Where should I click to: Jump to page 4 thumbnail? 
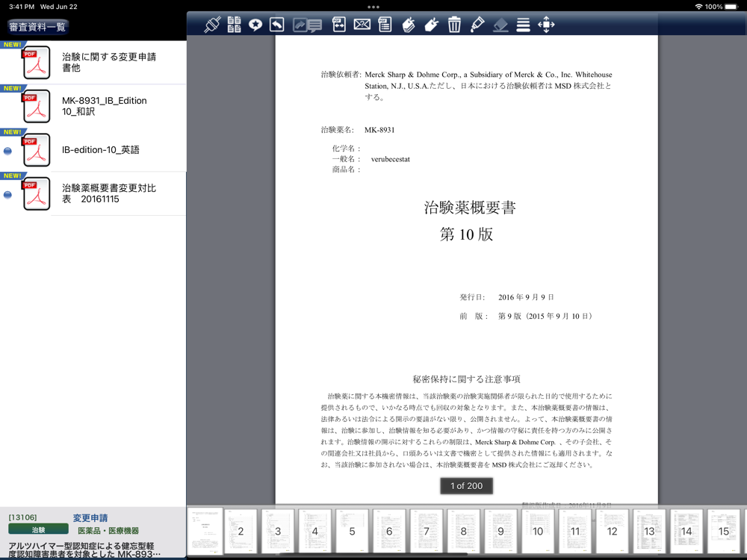315,531
